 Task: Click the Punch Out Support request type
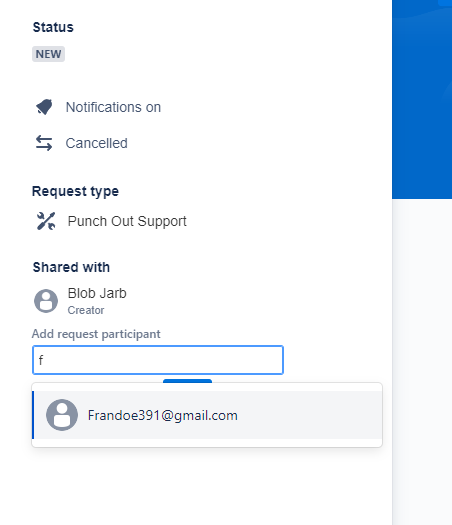[x=127, y=221]
